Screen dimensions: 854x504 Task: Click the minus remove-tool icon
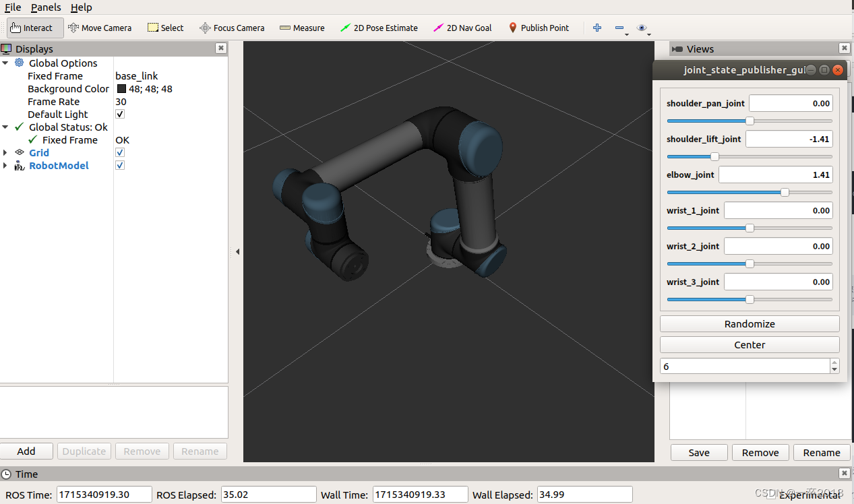pyautogui.click(x=619, y=28)
